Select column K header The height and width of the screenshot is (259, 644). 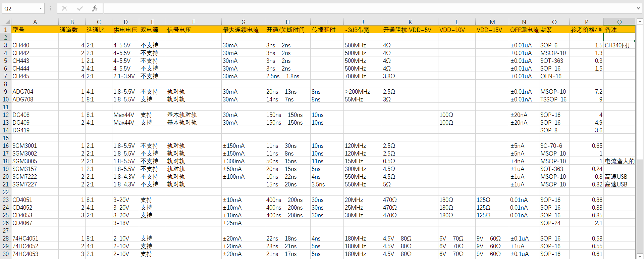point(410,22)
